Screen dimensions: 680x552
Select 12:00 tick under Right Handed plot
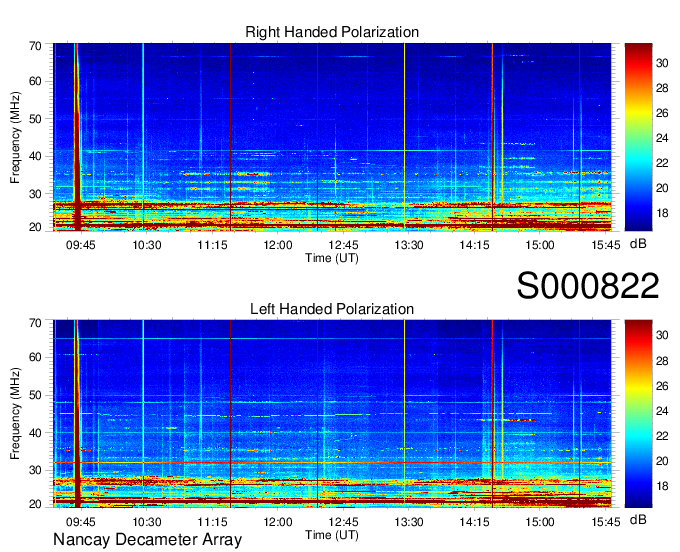(278, 245)
